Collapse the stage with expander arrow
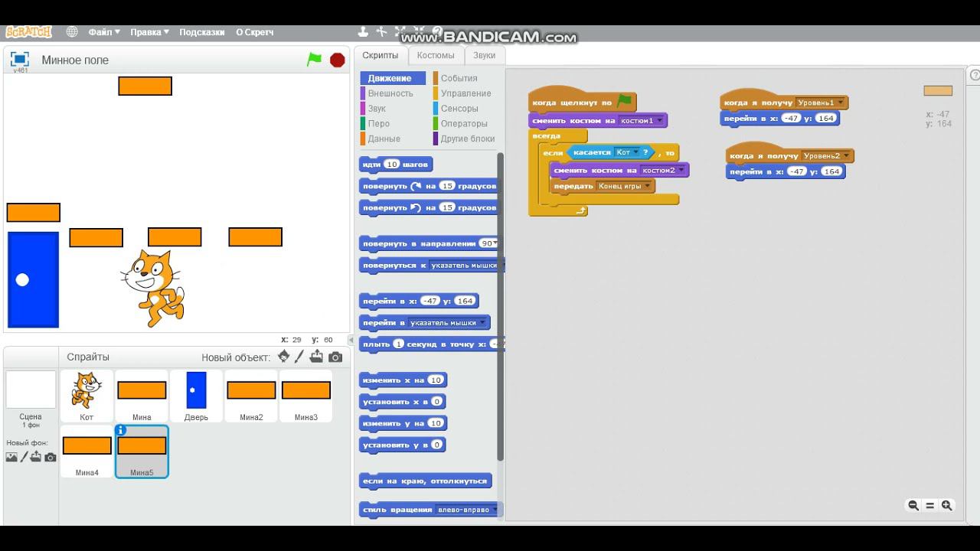Image resolution: width=980 pixels, height=551 pixels. pyautogui.click(x=351, y=340)
